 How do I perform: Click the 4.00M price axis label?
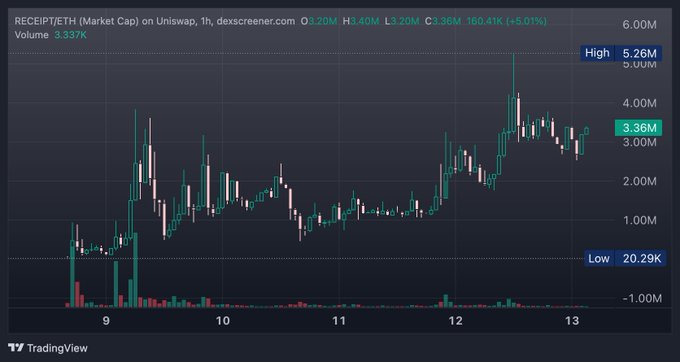coord(640,103)
